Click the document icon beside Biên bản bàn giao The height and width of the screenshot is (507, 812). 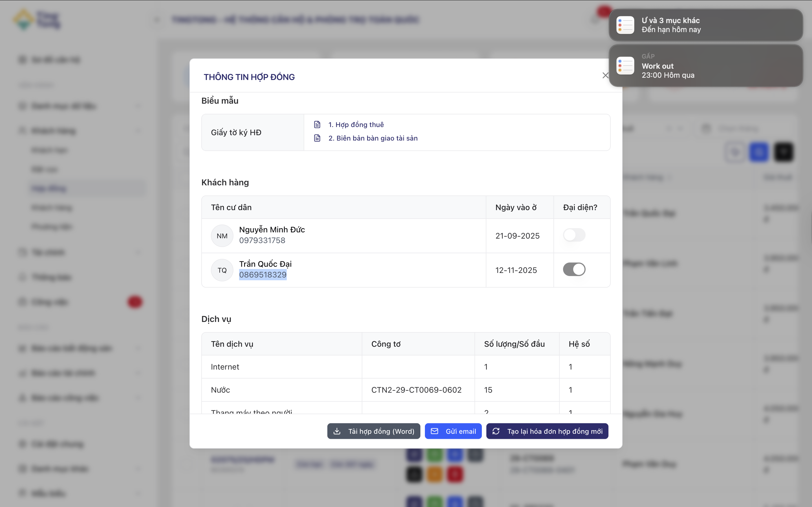coord(317,138)
